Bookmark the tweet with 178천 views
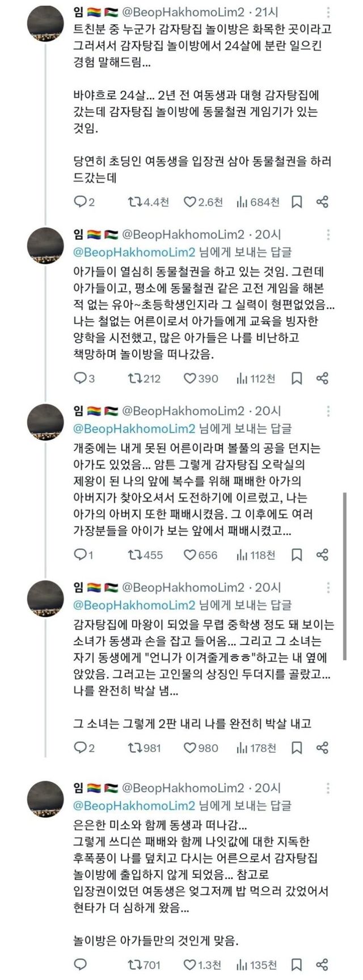This screenshot has height=980, width=363. [x=297, y=748]
